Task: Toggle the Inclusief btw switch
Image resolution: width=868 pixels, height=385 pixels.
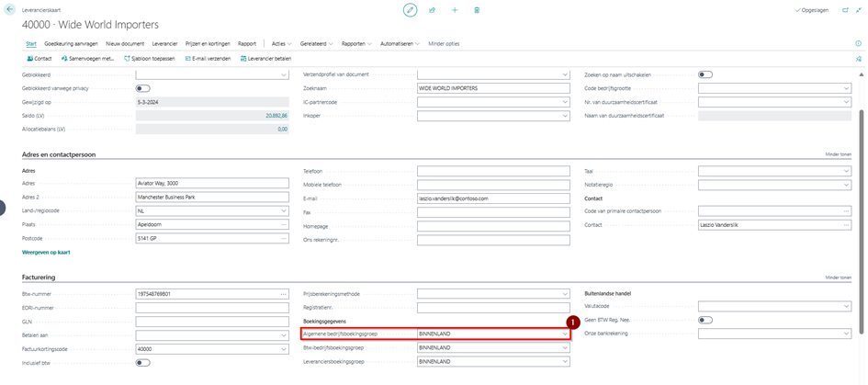Action: pos(142,363)
